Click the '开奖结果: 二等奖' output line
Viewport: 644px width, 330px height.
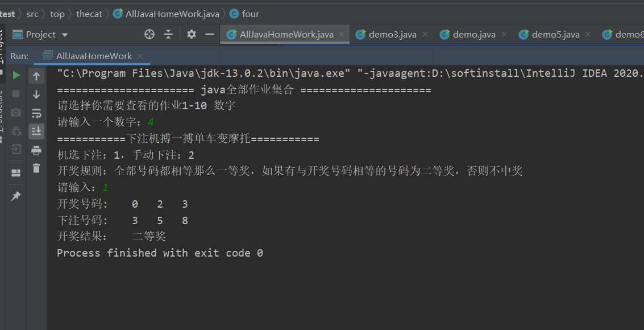coord(111,236)
